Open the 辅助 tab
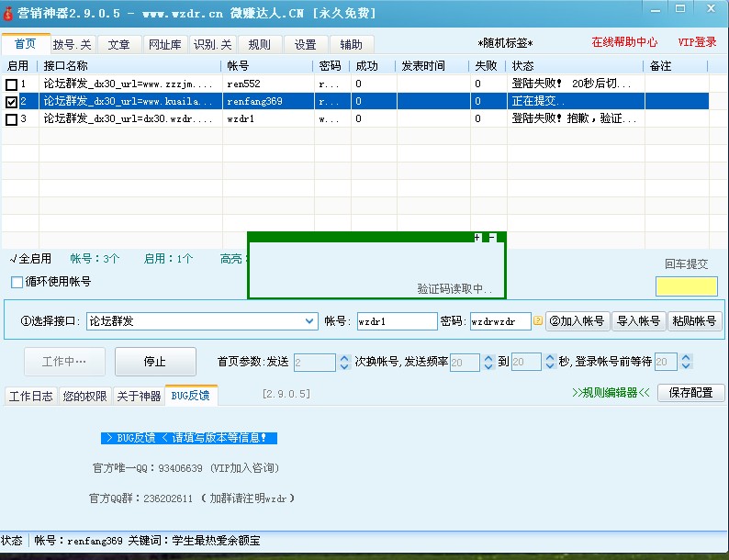The image size is (729, 560). 352,45
